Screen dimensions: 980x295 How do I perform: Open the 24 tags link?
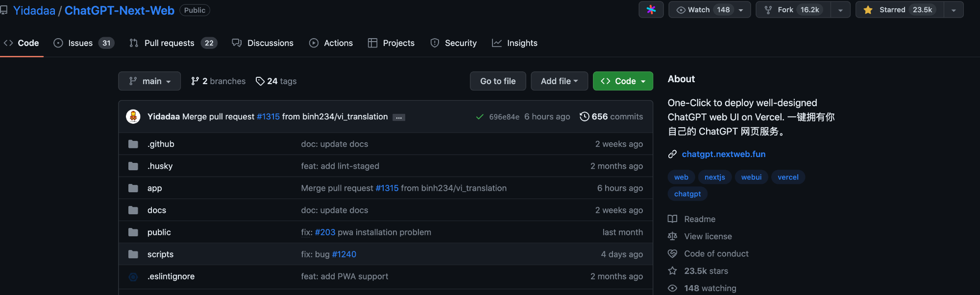(276, 81)
